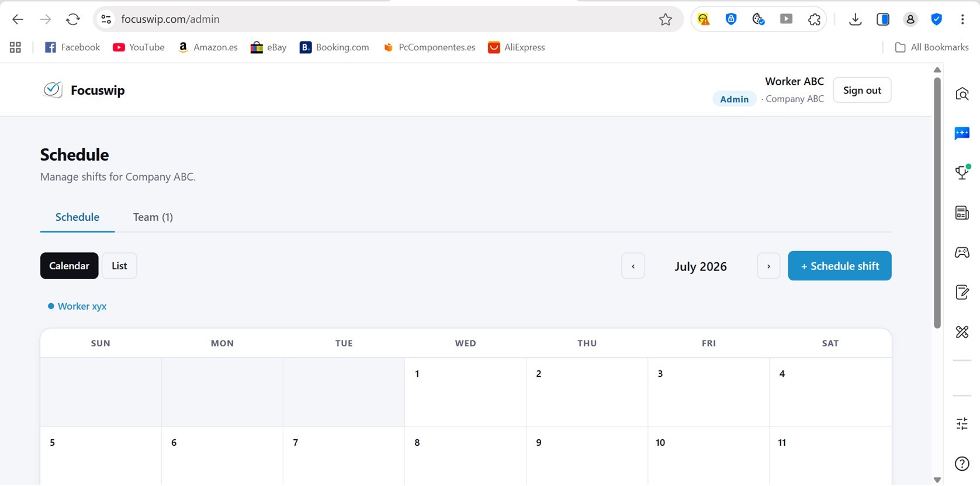The width and height of the screenshot is (980, 486).
Task: Open the Chrome three-dot menu
Action: click(962, 19)
